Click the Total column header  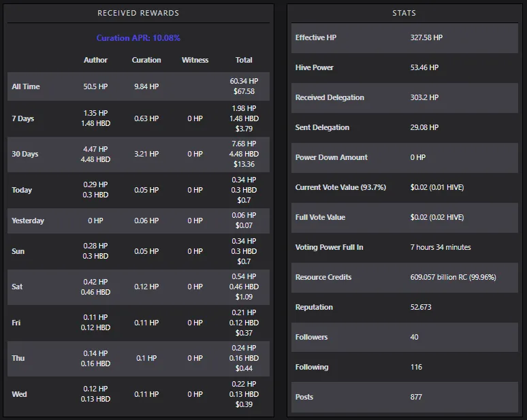244,60
